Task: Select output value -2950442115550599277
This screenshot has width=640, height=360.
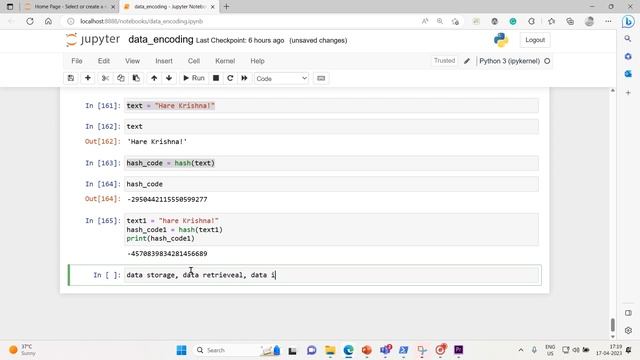Action: coord(167,199)
